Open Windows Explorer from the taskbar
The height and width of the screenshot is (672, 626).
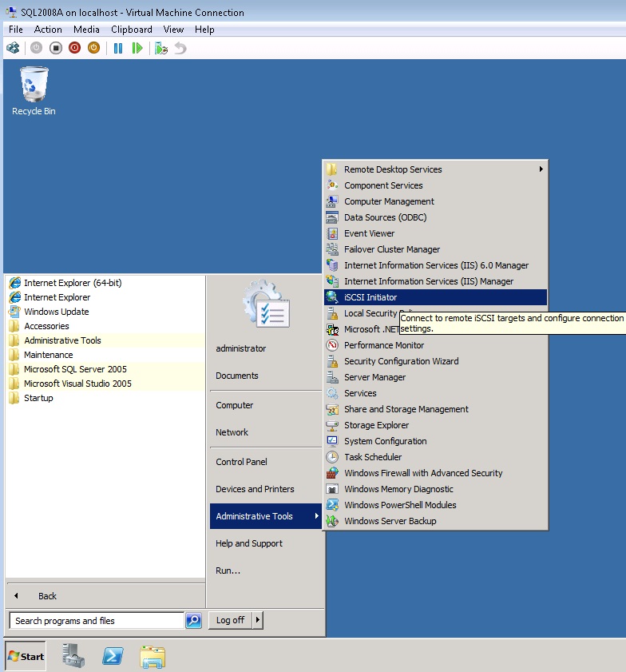click(153, 657)
